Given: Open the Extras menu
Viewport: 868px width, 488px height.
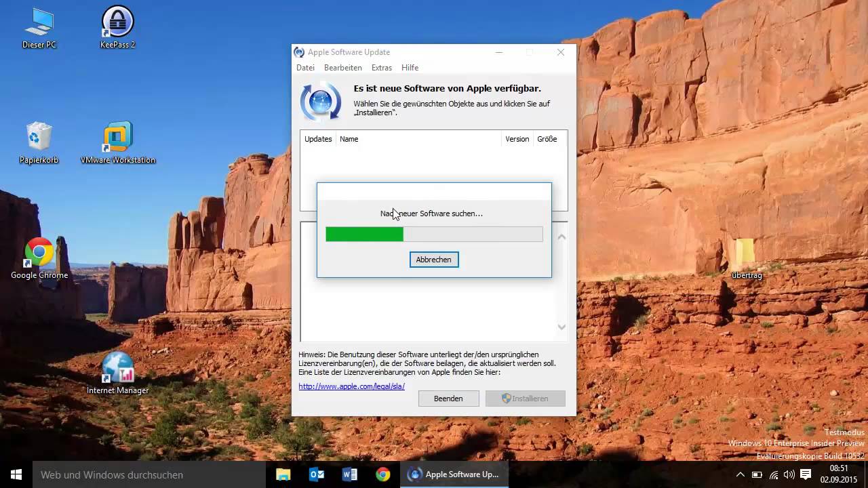Looking at the screenshot, I should click(x=382, y=68).
